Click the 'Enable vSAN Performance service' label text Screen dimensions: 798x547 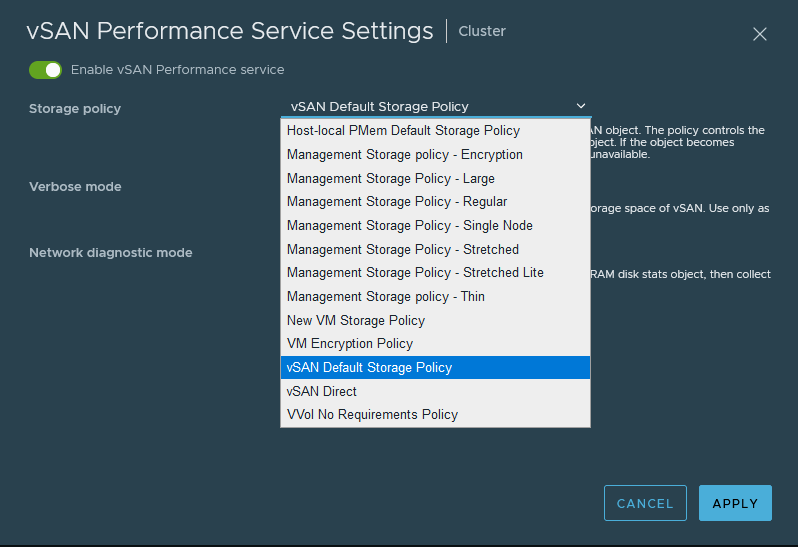pos(177,70)
